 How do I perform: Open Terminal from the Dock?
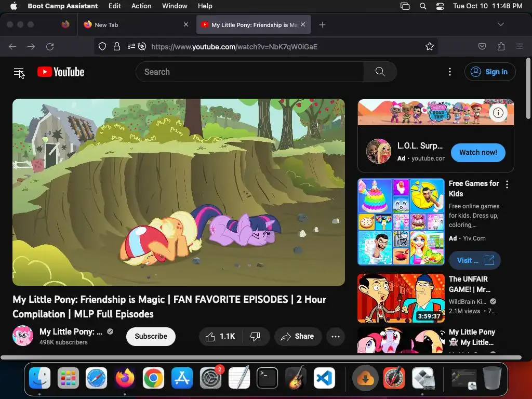coord(268,378)
